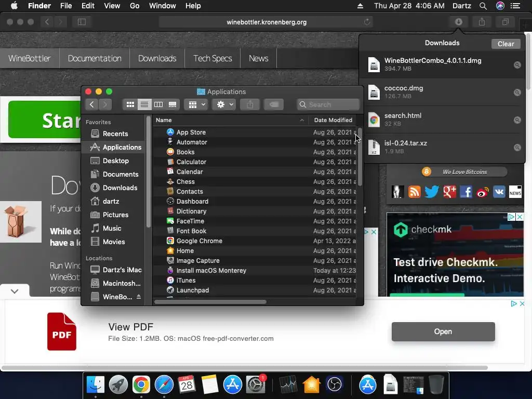
Task: Open the Apple menu
Action: point(14,6)
